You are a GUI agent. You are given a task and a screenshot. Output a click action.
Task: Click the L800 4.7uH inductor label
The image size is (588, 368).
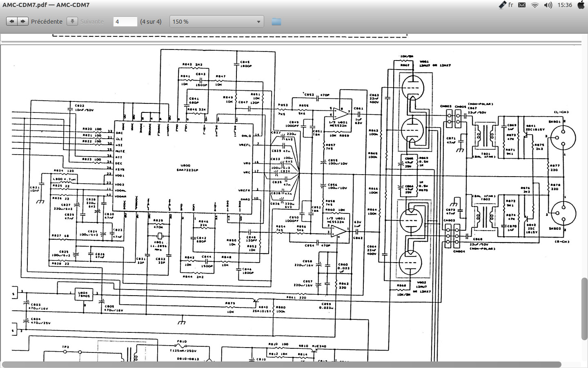tap(65, 179)
